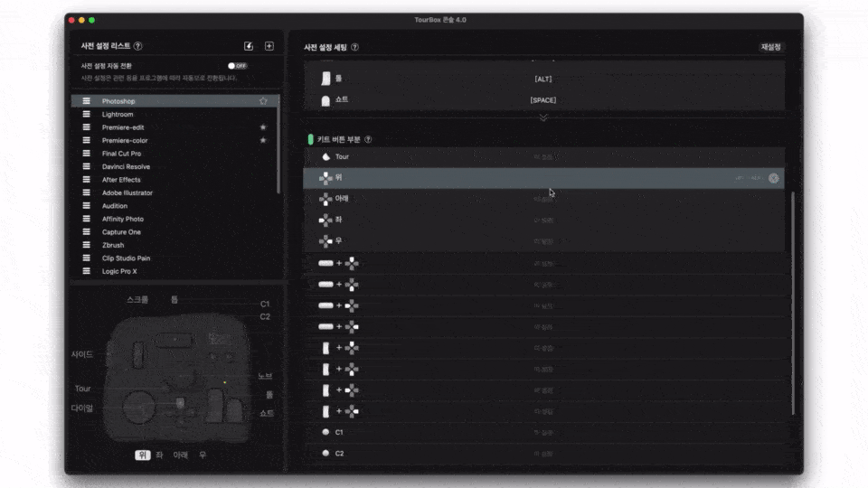Select the 아래 direction tab under device
This screenshot has height=488, width=868.
click(181, 455)
